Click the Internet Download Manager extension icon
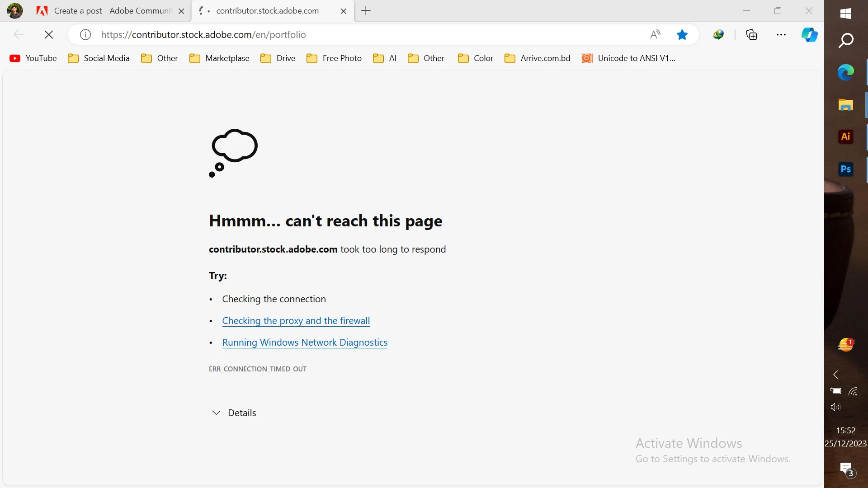 718,35
